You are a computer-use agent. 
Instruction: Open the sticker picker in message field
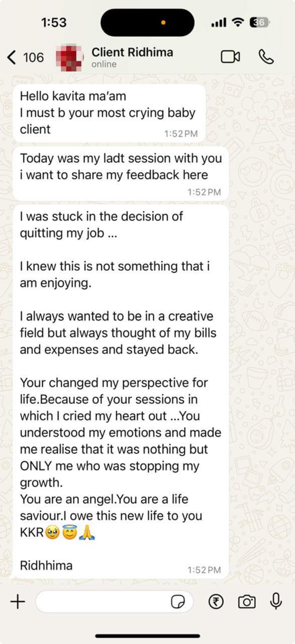point(178,601)
